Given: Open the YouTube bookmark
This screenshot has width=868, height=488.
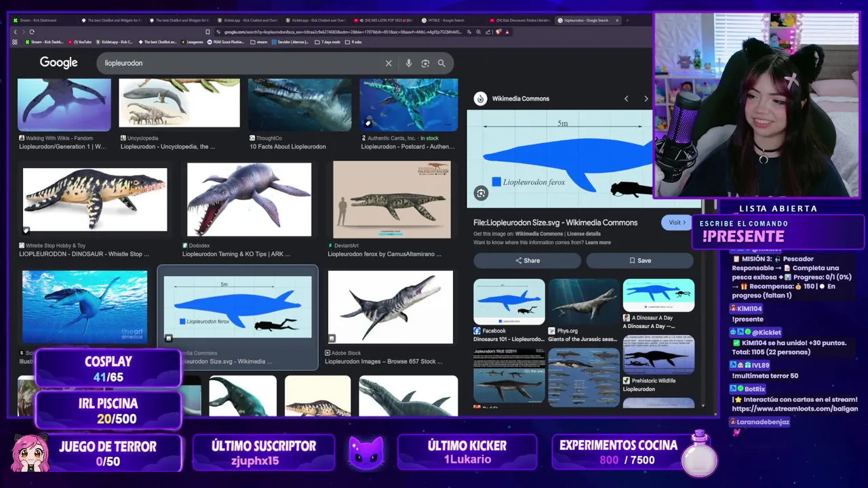Looking at the screenshot, I should [79, 42].
